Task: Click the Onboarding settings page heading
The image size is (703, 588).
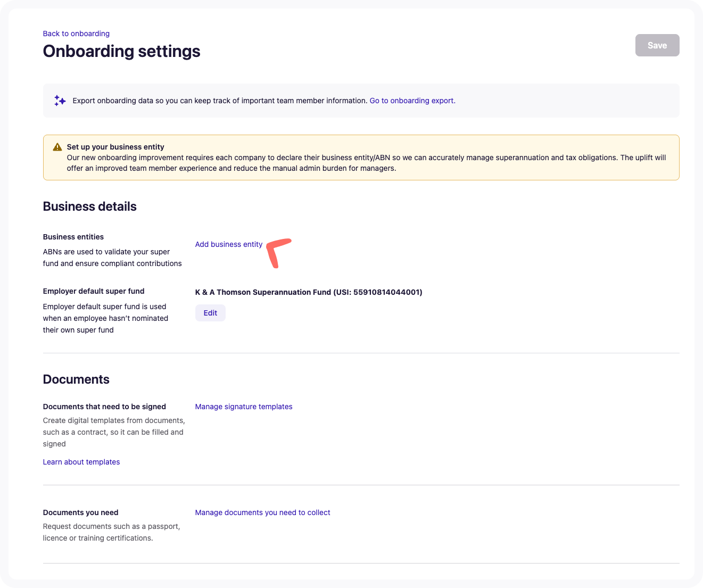Action: coord(121,51)
